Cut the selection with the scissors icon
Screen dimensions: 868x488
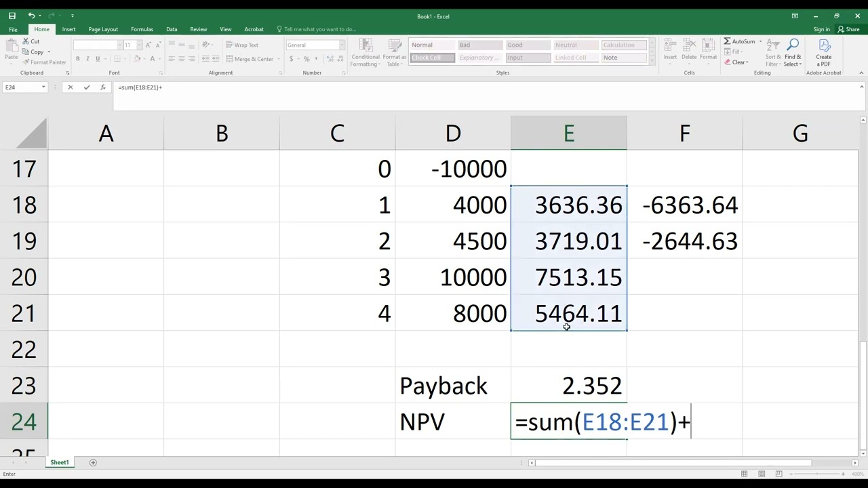[x=31, y=41]
